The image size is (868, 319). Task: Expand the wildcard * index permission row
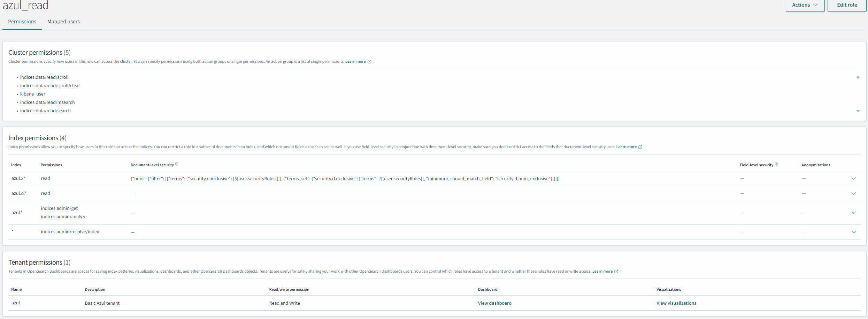[854, 231]
